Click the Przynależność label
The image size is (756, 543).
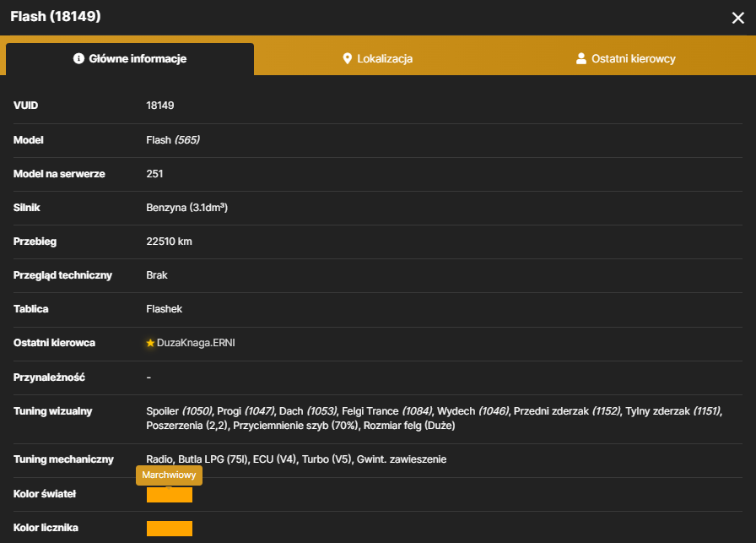[x=49, y=377]
